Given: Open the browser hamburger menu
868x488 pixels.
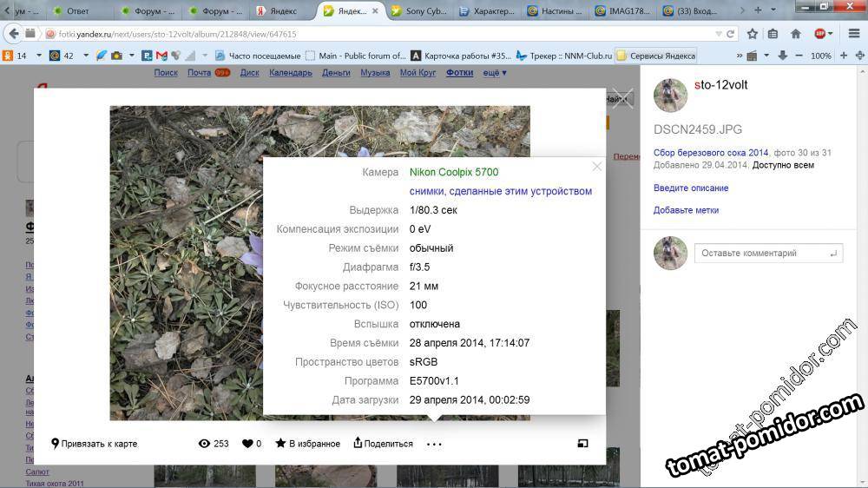Looking at the screenshot, I should (853, 34).
